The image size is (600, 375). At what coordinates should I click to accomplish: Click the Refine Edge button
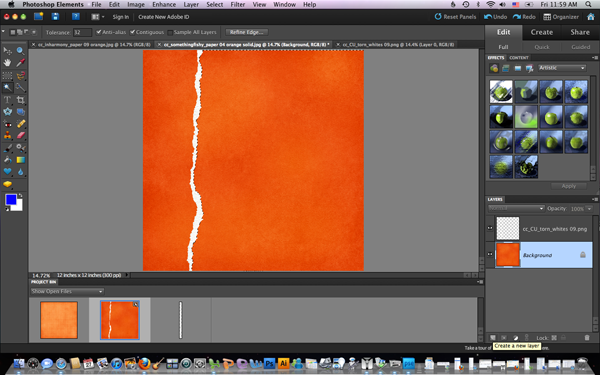(x=246, y=32)
